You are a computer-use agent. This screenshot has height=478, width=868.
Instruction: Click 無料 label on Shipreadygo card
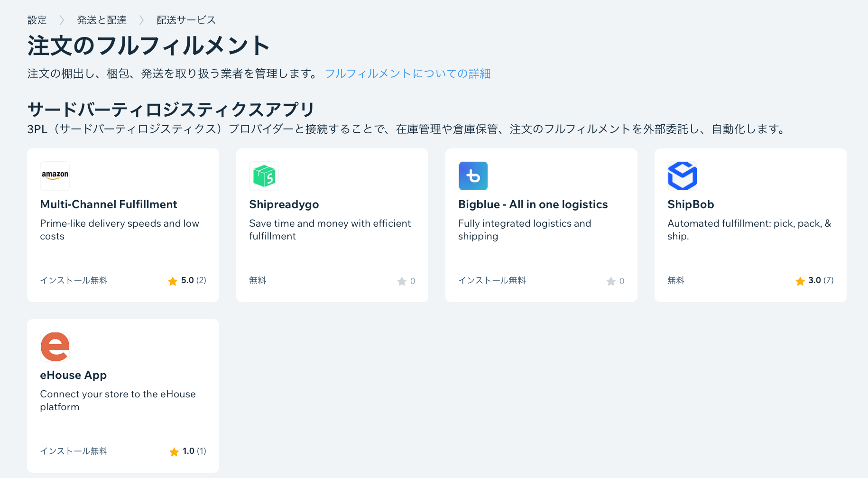[x=258, y=280]
